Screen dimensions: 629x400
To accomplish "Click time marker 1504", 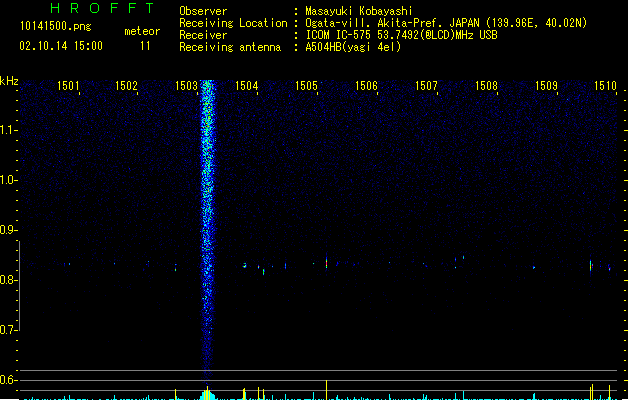I will (246, 86).
